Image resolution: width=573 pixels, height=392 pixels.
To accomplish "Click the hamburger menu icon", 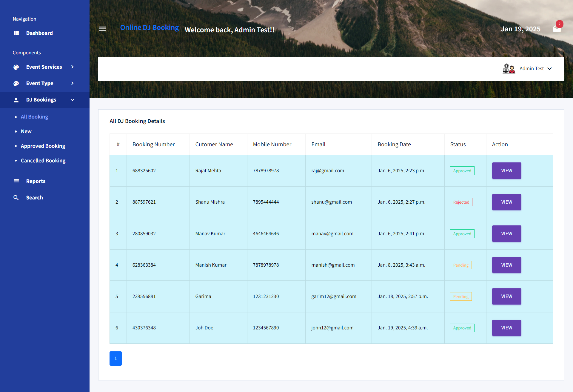I will point(103,29).
